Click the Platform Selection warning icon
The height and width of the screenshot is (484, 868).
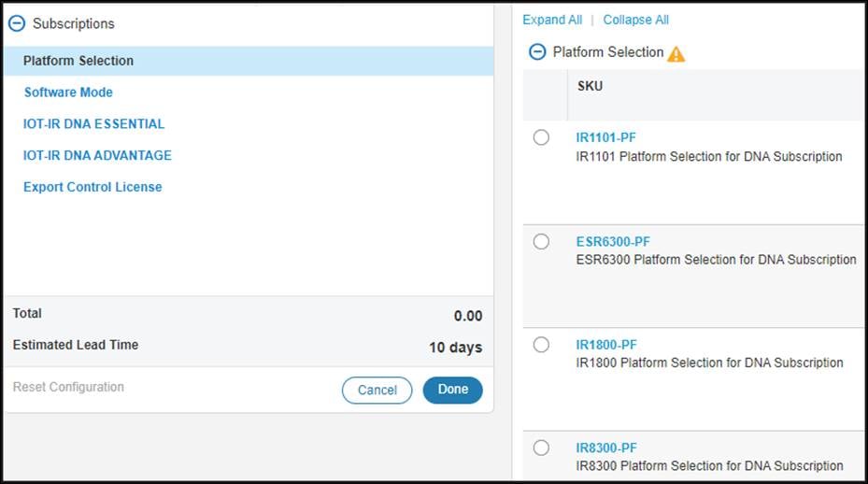(x=676, y=53)
